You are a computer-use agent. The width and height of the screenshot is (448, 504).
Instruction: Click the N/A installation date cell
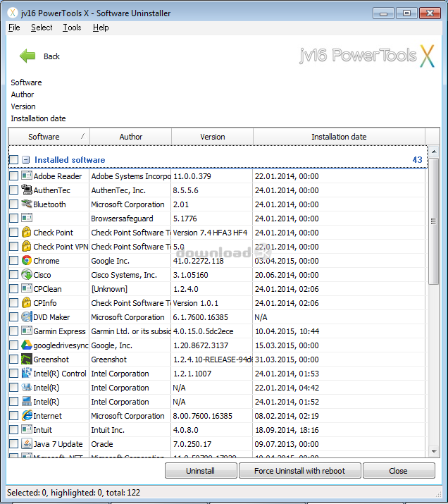coord(339,317)
